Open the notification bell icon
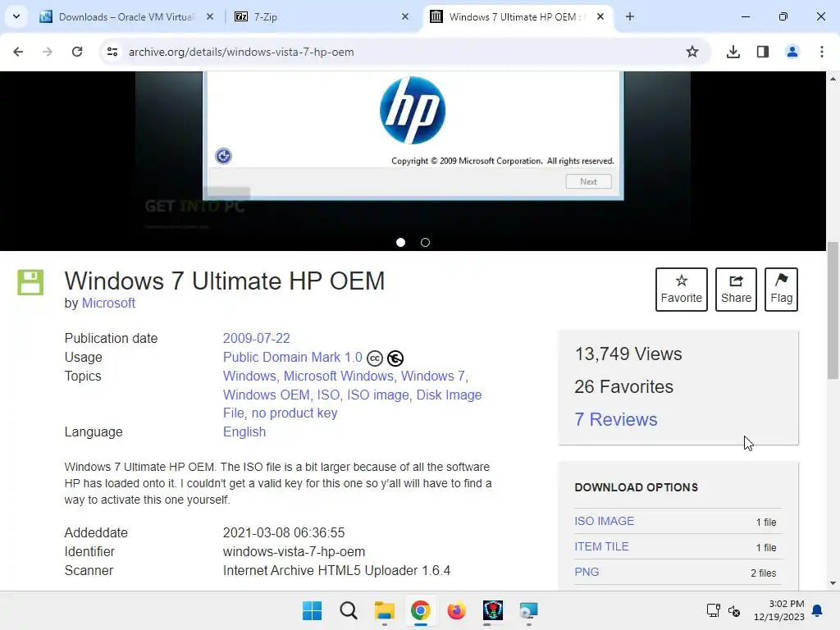 817,610
